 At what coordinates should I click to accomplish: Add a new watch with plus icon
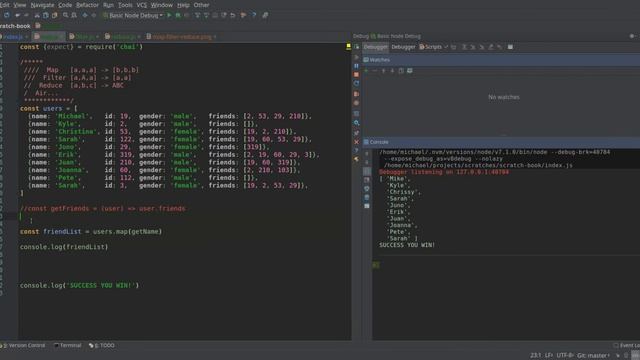[x=366, y=71]
